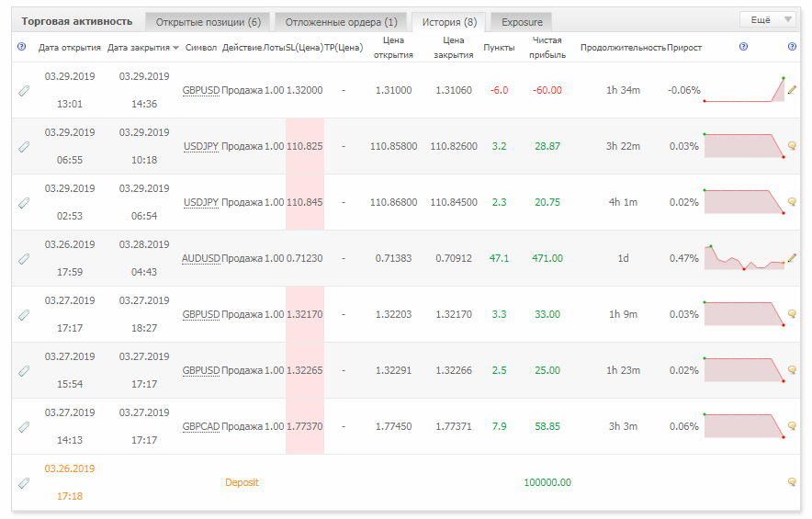The image size is (812, 519).
Task: Open the AUDUSD symbol link
Action: click(201, 258)
